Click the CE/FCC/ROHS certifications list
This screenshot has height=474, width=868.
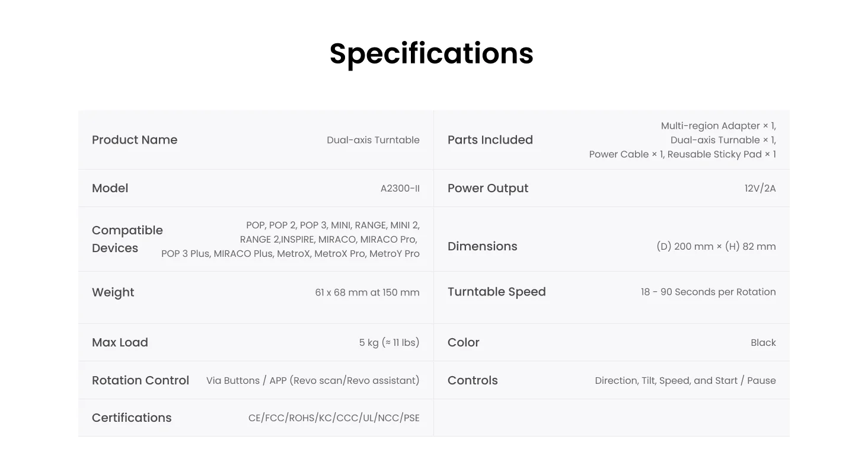334,418
